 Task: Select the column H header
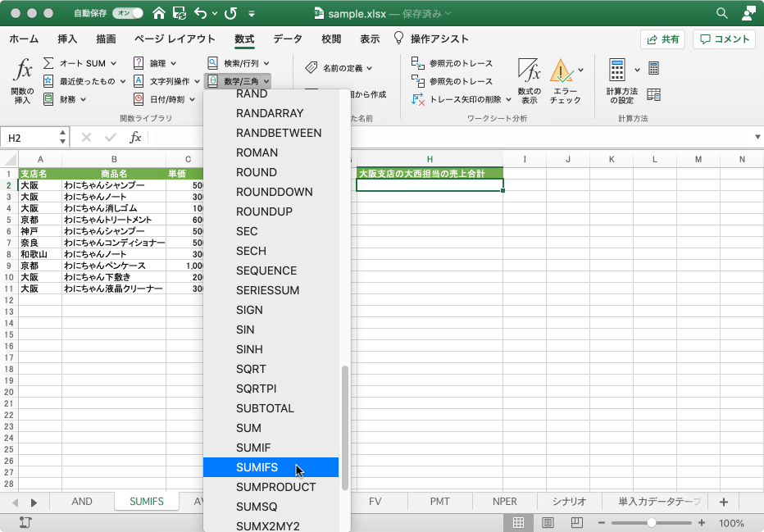[430, 159]
